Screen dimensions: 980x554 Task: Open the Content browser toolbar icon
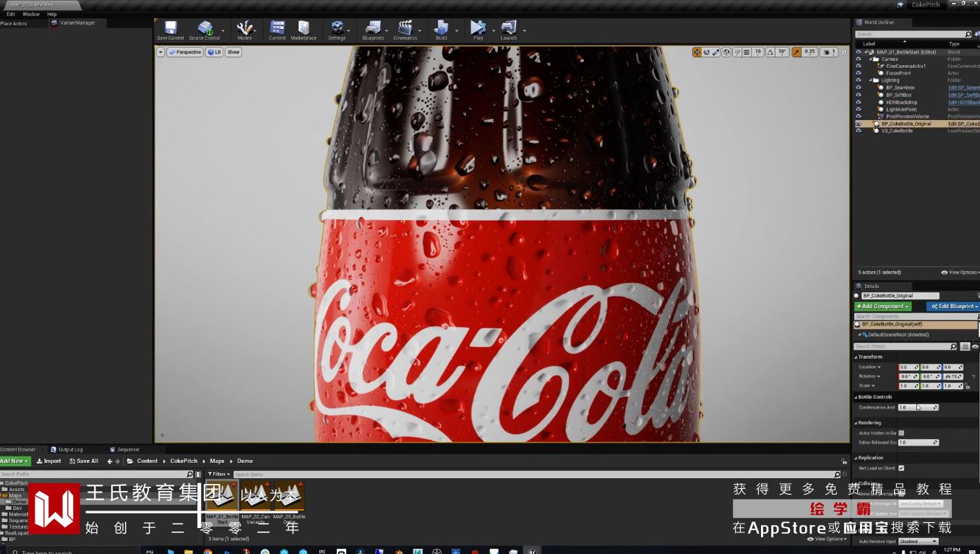click(x=277, y=28)
